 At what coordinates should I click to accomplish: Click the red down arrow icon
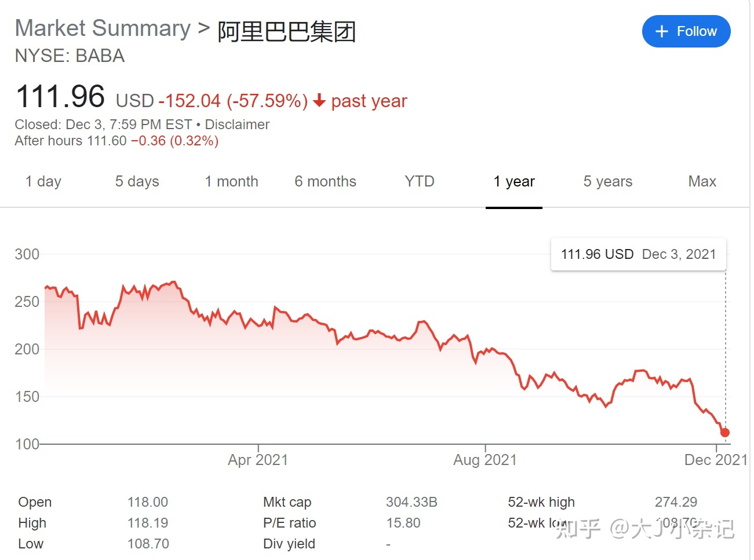pos(319,101)
